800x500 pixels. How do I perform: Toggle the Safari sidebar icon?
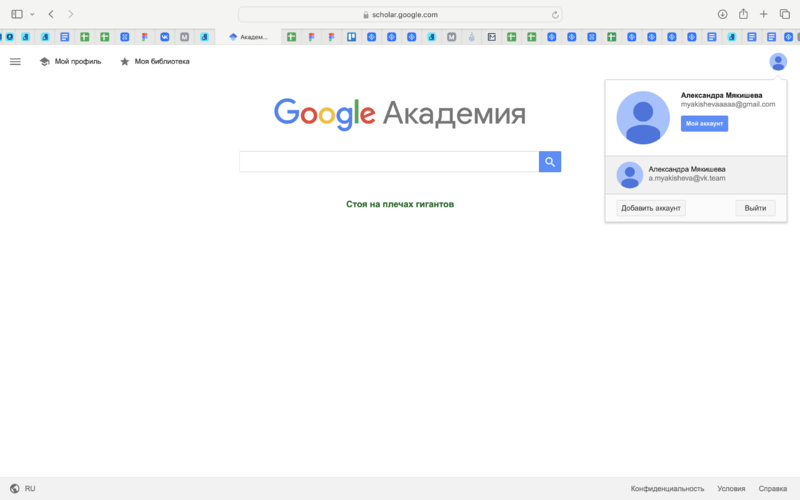(x=17, y=14)
